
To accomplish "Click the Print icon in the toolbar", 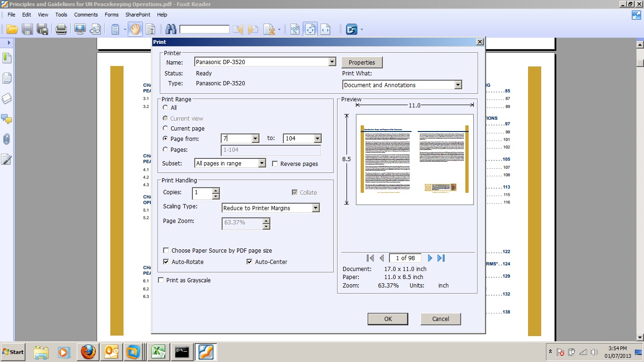I will coord(61,29).
